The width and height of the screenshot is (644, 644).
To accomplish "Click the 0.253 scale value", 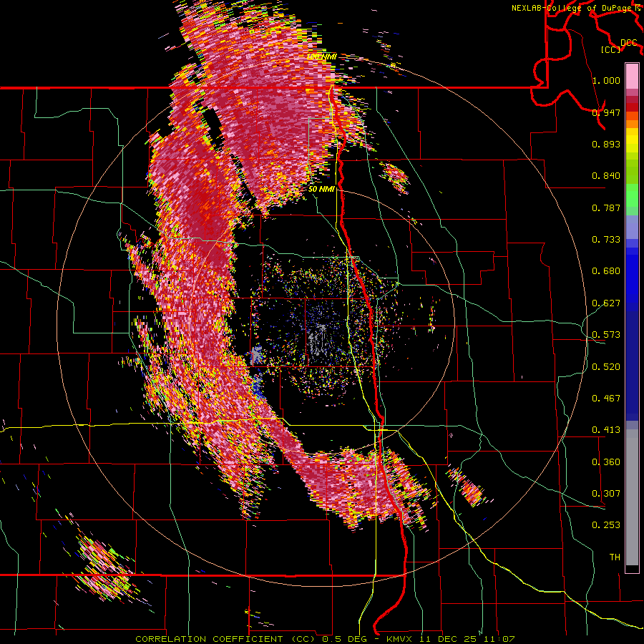I will (606, 525).
